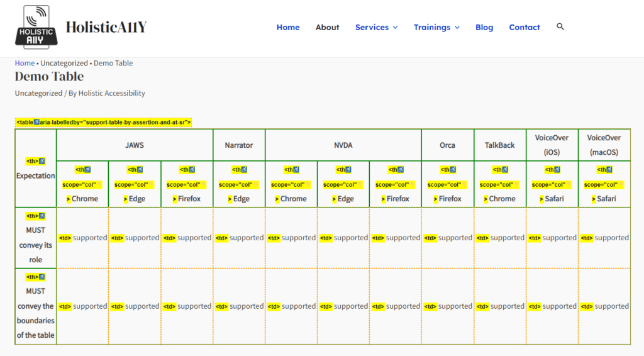
Task: Click the MUST convey its role row header
Action: (x=36, y=238)
